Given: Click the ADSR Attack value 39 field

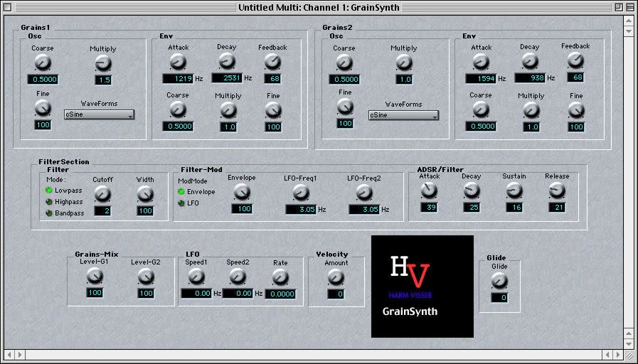Looking at the screenshot, I should 429,208.
